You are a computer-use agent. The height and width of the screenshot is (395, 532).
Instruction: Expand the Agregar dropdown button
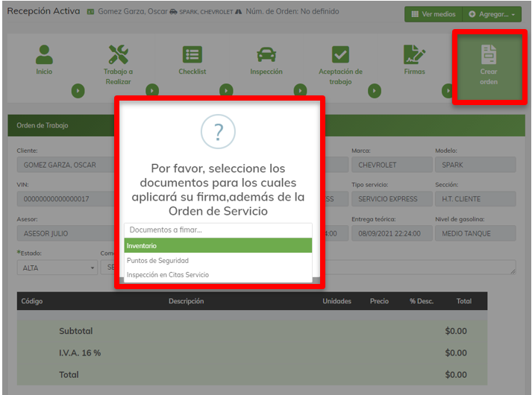point(492,14)
